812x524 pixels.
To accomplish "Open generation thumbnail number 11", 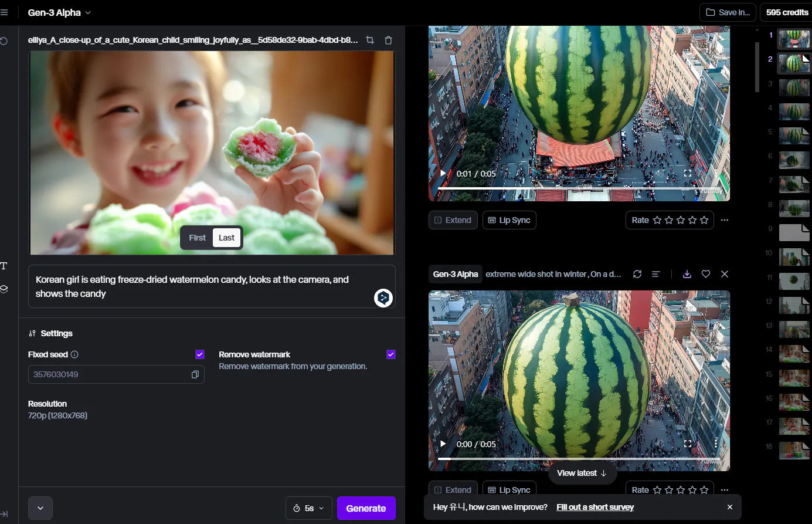I will (x=794, y=281).
